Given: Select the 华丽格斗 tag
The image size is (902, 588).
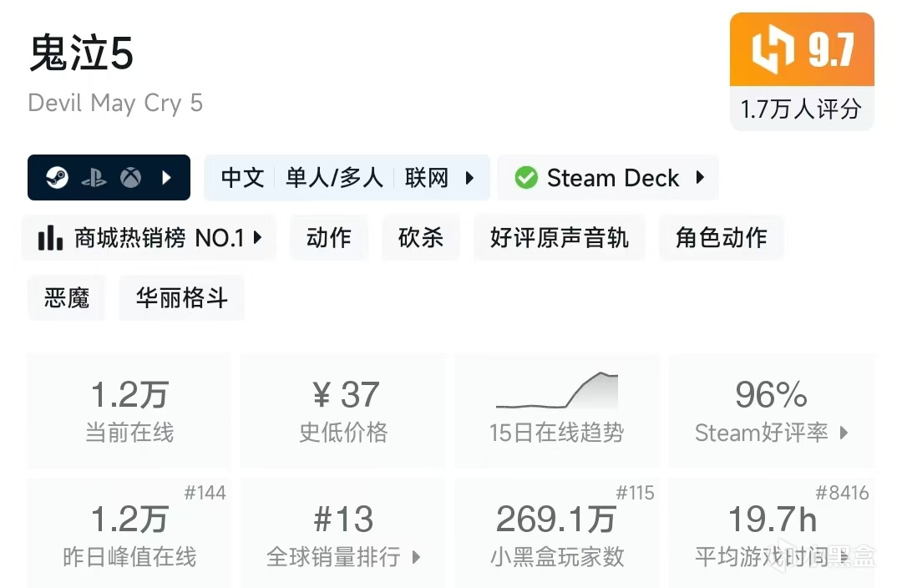Looking at the screenshot, I should click(182, 298).
